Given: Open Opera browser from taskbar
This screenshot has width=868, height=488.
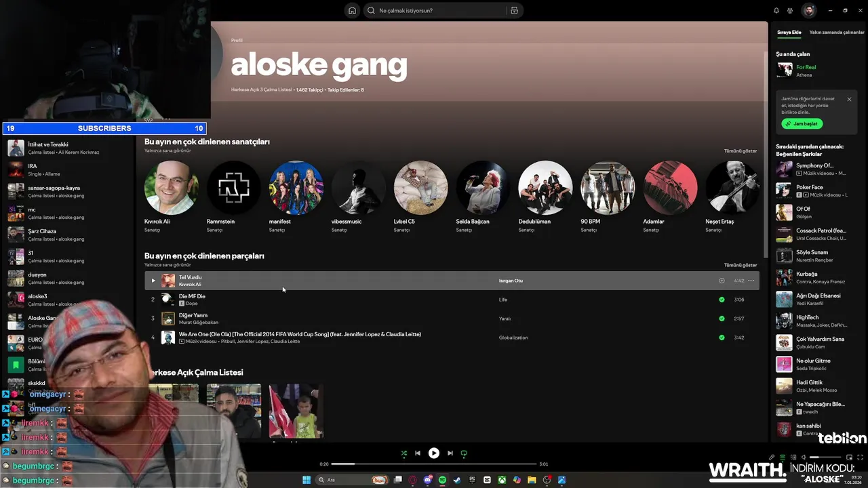Looking at the screenshot, I should tap(412, 480).
